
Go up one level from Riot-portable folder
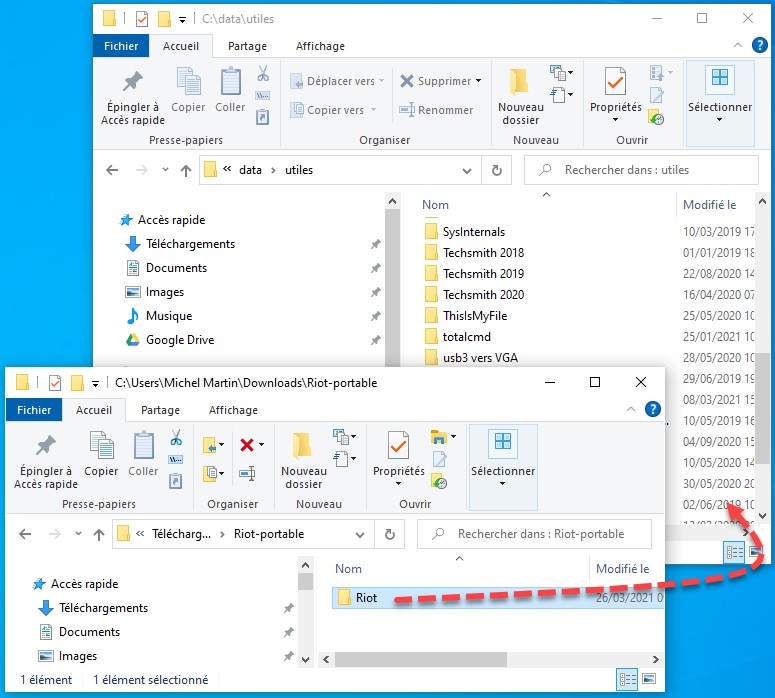tap(99, 534)
